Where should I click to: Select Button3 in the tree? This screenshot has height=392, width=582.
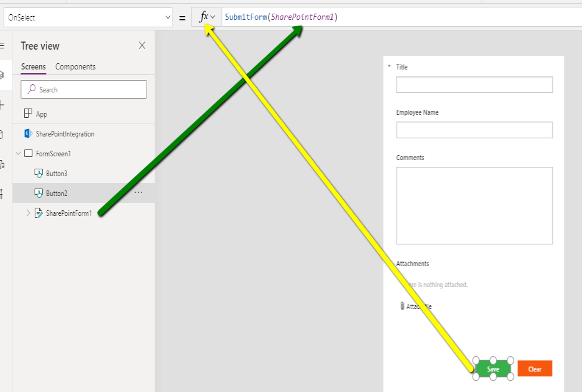(84, 173)
